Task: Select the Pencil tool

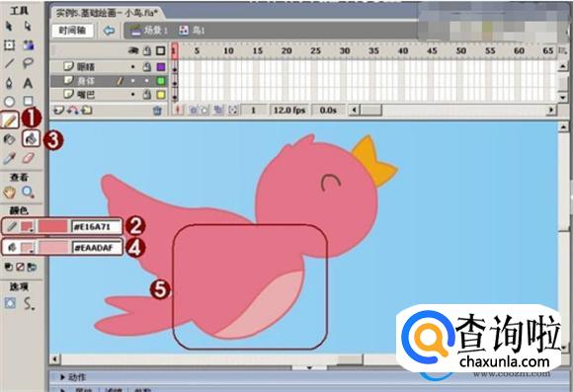Action: tap(10, 119)
